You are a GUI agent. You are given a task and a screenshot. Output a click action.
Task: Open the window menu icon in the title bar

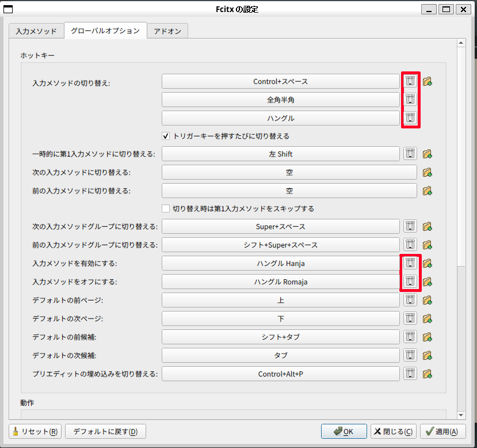click(x=8, y=9)
